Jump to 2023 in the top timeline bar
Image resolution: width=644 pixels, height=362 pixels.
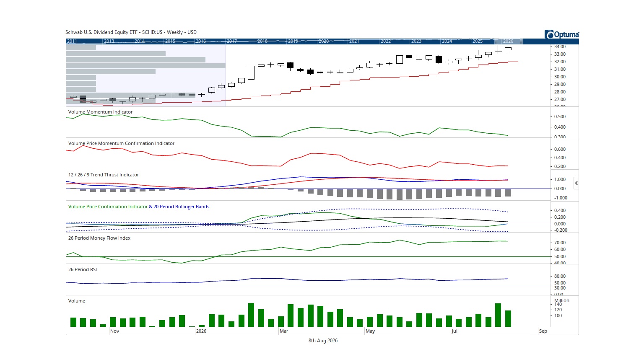coord(416,41)
